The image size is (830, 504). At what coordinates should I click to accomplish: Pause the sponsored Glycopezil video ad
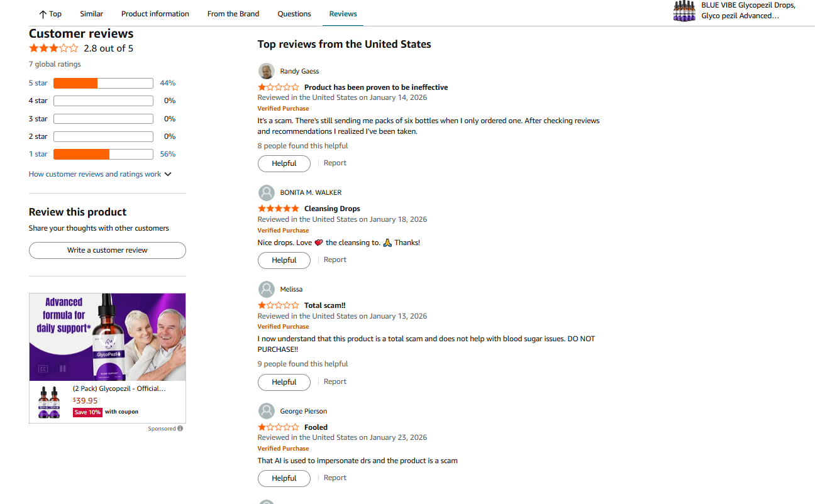click(62, 369)
